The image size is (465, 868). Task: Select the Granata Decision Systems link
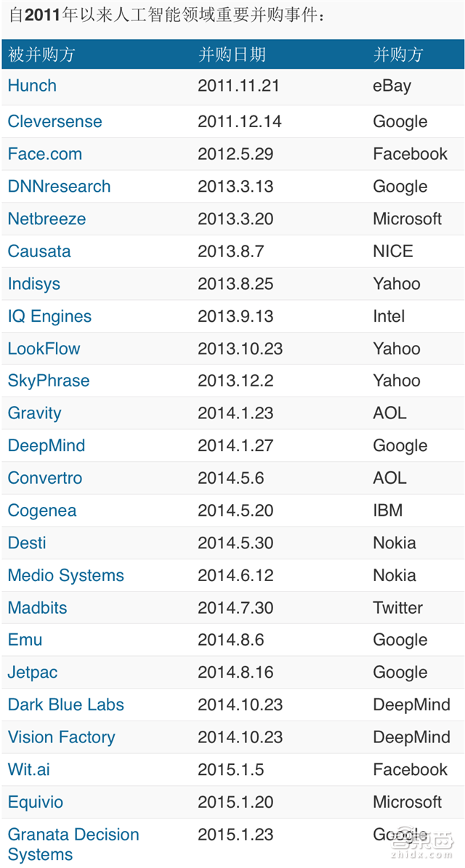click(73, 845)
